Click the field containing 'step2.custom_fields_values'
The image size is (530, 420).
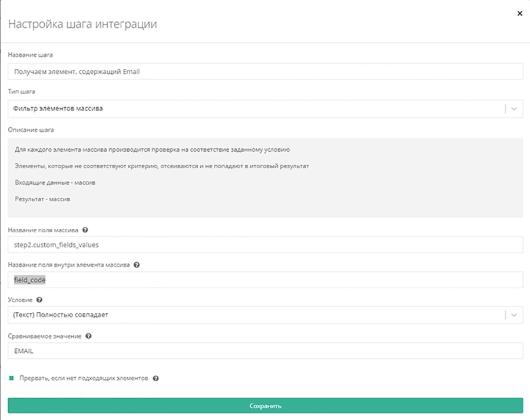coord(265,245)
